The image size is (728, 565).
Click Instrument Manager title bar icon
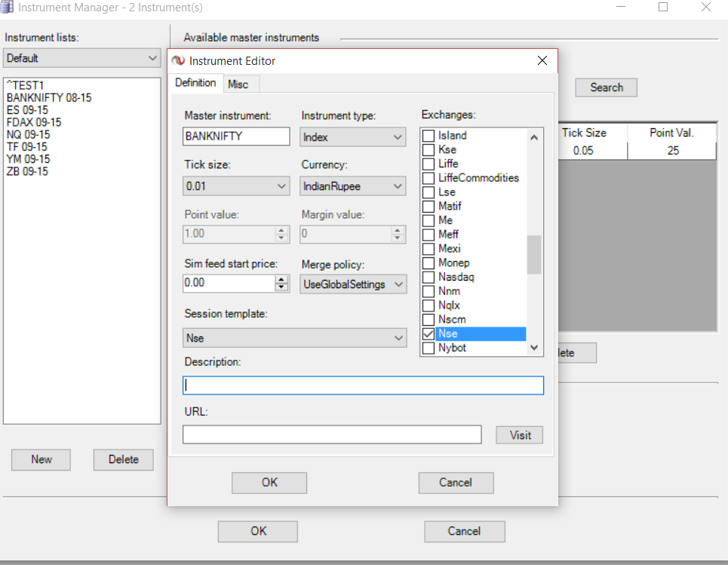(x=7, y=7)
